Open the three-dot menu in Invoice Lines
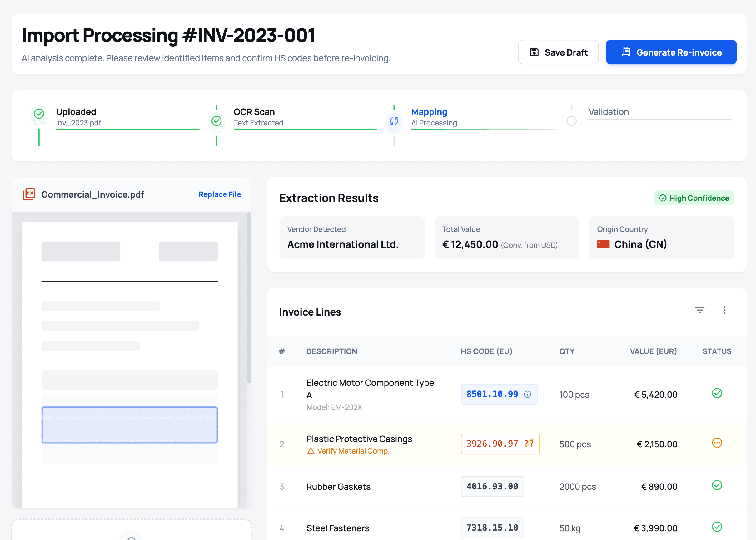 [x=724, y=310]
